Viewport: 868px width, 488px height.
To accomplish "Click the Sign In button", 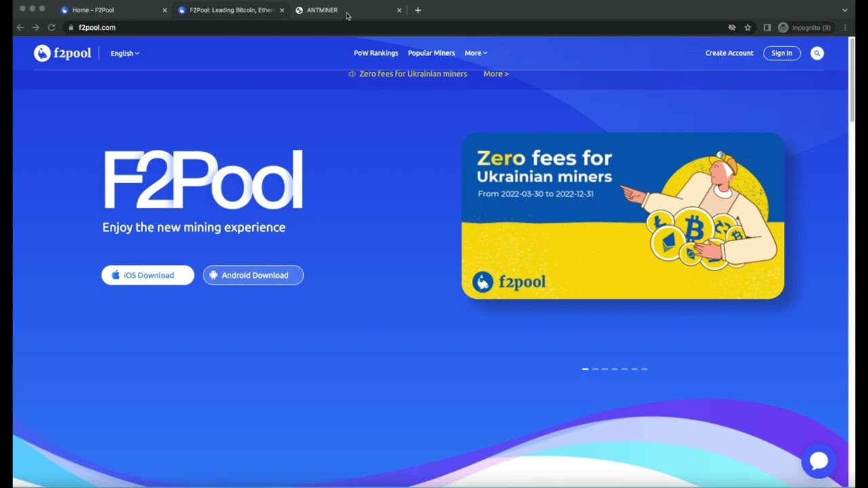I will pos(782,53).
